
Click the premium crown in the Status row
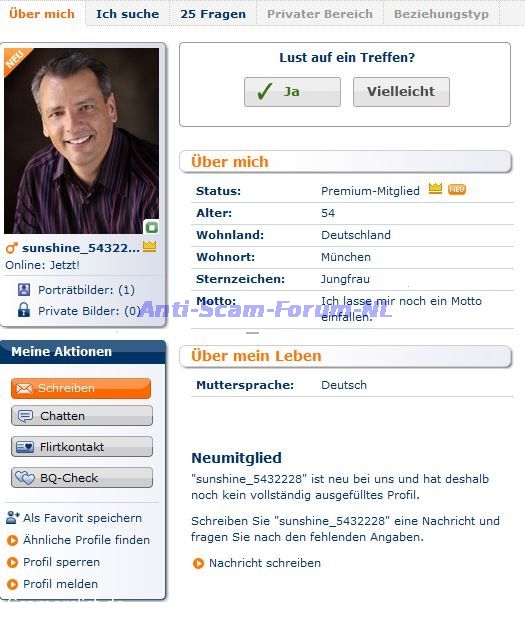(435, 189)
